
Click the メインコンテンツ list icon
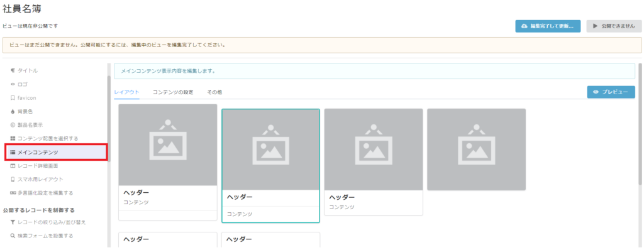click(x=13, y=152)
